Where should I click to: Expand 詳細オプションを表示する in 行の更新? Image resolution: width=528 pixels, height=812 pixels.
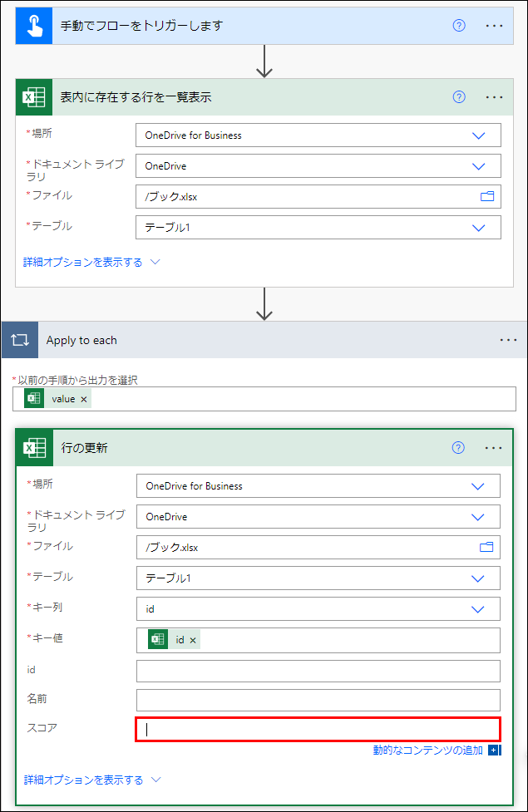point(93,780)
